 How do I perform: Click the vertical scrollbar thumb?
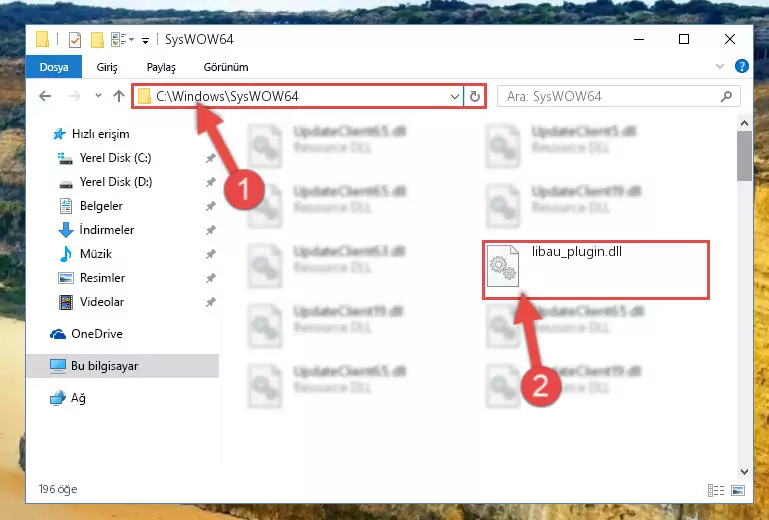744,156
